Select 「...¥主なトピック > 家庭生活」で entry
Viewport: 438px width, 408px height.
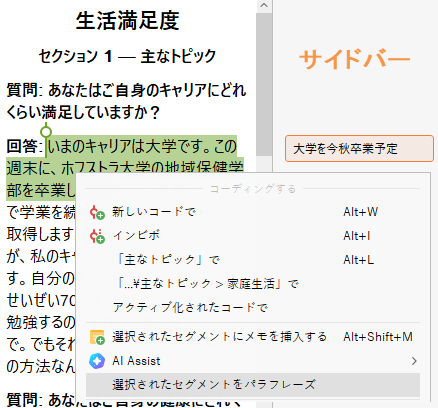(253, 284)
